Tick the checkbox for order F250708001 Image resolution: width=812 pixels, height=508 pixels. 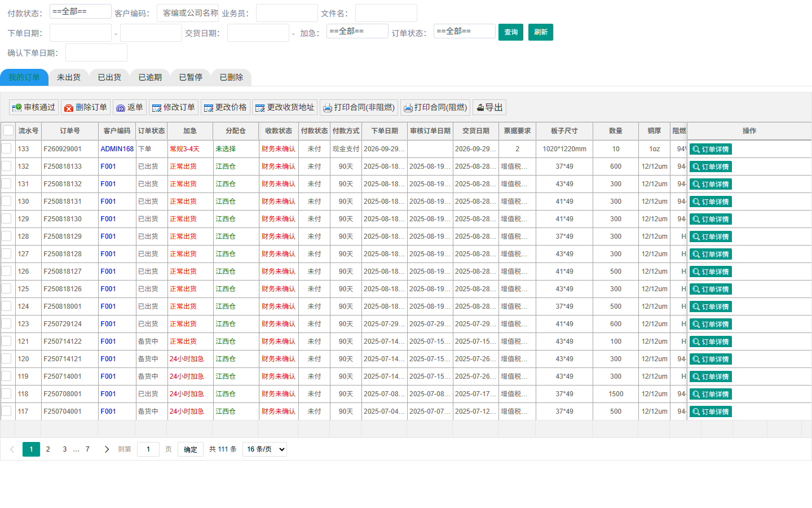[x=6, y=393]
